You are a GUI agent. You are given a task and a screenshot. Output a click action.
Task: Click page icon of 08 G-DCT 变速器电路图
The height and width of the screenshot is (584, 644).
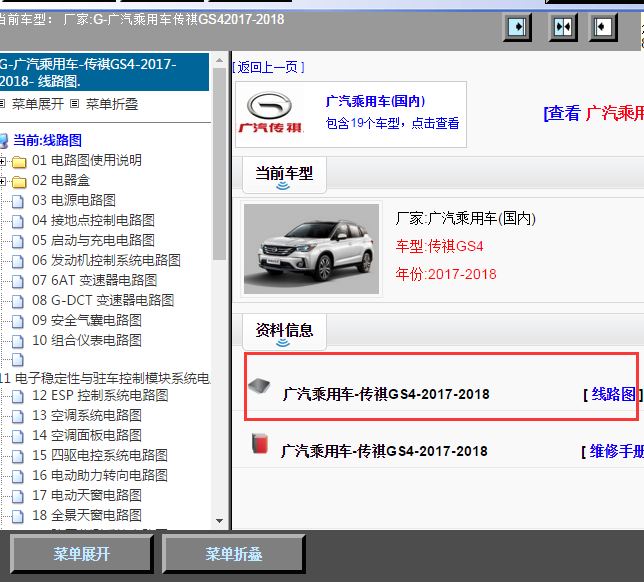point(17,301)
